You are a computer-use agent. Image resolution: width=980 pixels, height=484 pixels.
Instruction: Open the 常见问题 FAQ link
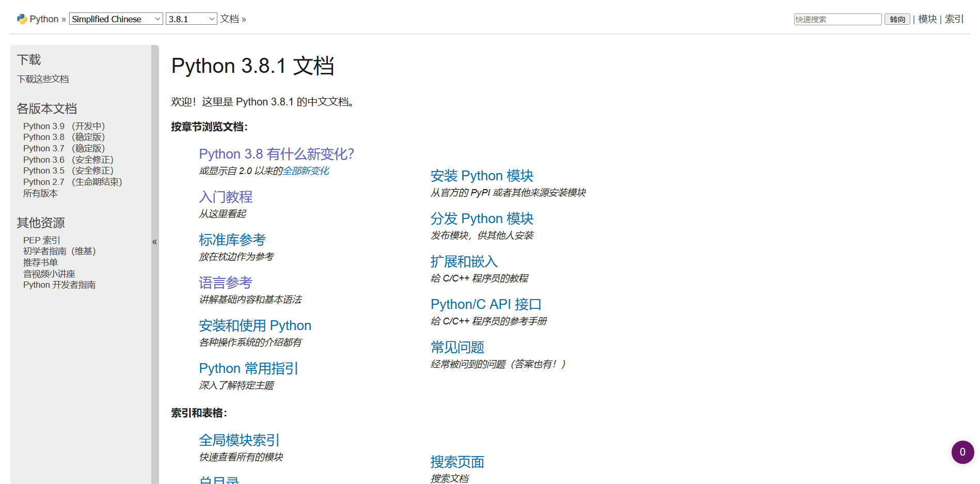pyautogui.click(x=457, y=347)
